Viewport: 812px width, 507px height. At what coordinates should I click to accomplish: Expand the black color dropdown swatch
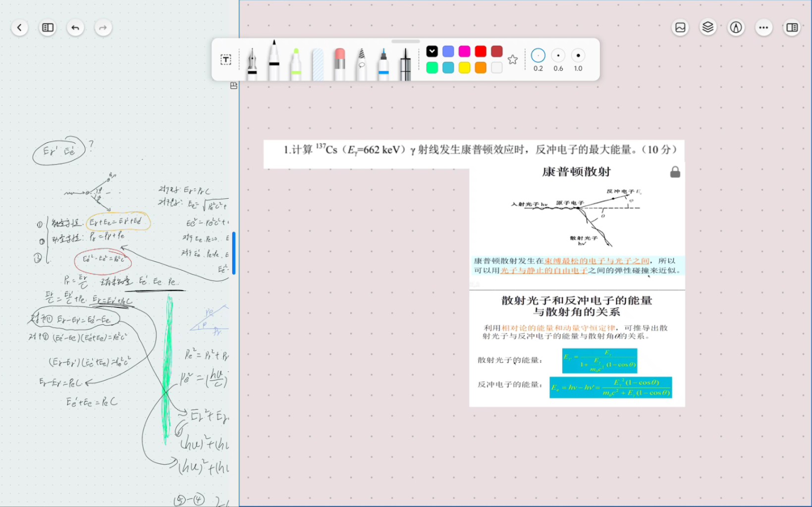click(x=432, y=51)
